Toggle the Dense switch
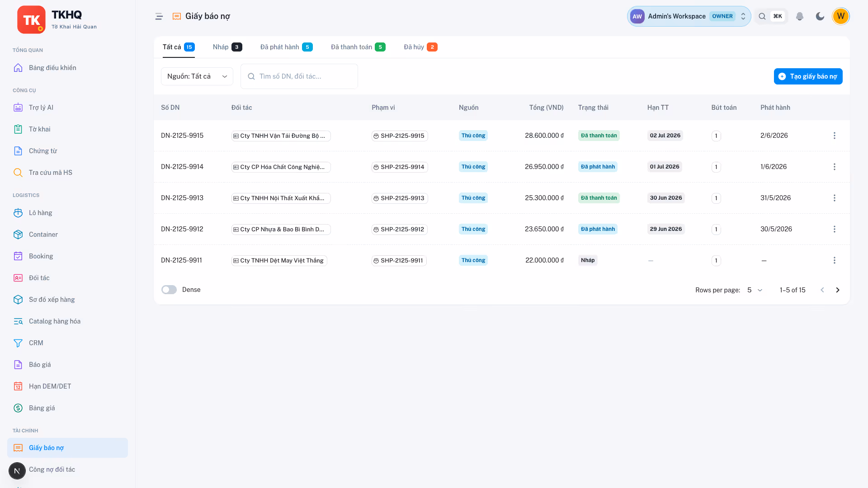Screen dimensions: 868x488 click(x=169, y=290)
